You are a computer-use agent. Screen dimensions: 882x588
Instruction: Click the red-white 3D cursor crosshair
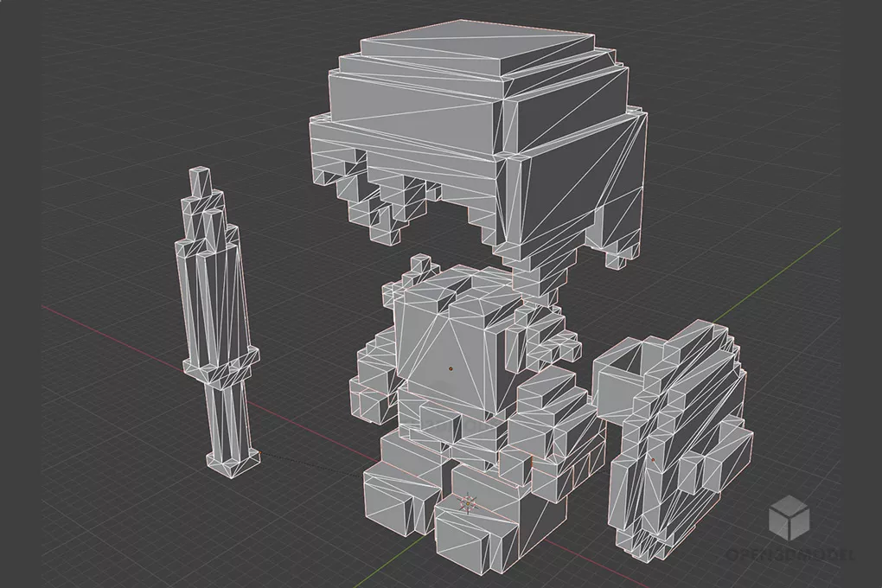(x=468, y=502)
